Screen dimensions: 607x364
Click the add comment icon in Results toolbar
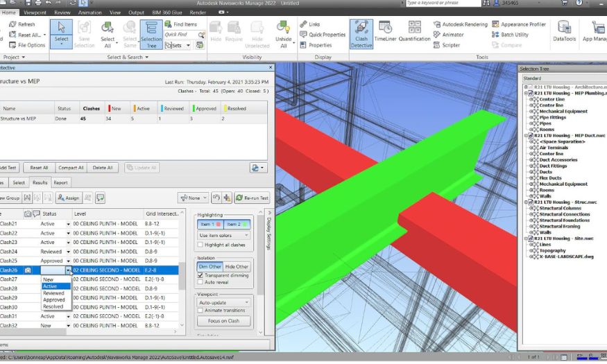(x=101, y=198)
